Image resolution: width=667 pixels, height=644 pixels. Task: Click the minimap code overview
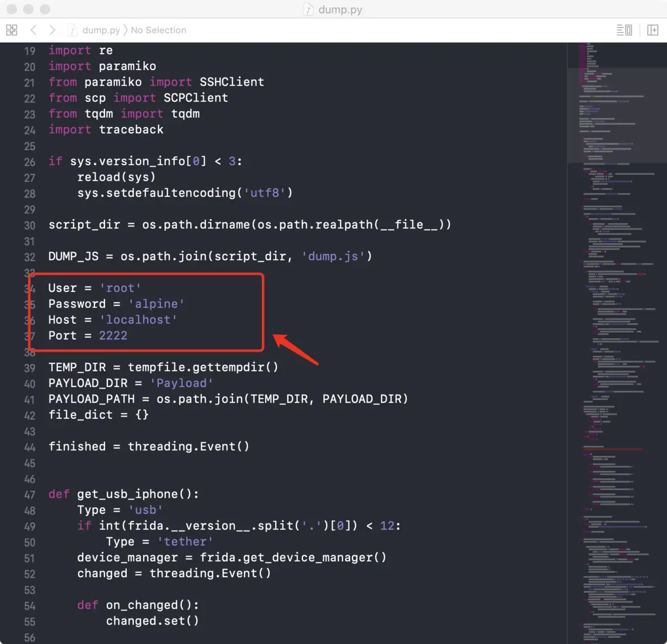[x=617, y=343]
